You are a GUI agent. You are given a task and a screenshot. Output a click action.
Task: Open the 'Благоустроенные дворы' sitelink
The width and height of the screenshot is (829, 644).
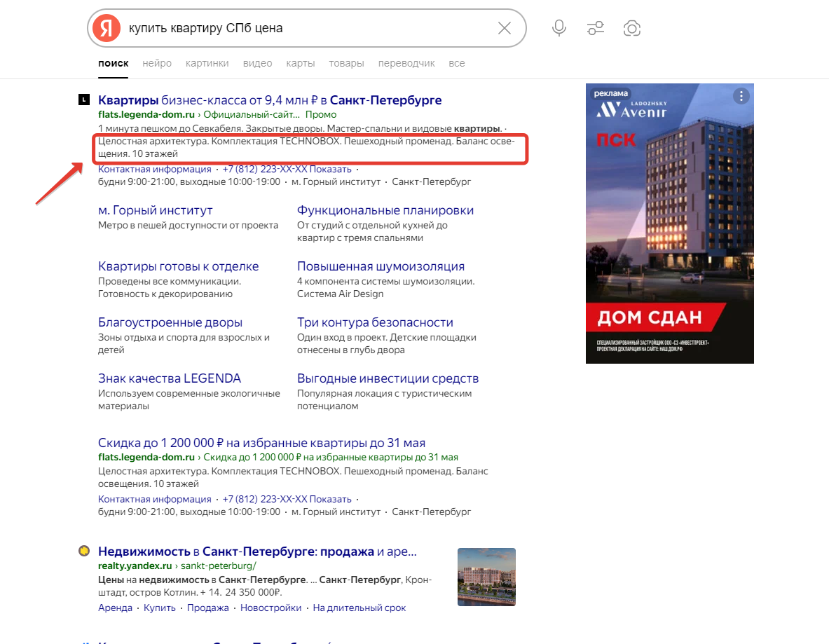tap(170, 322)
